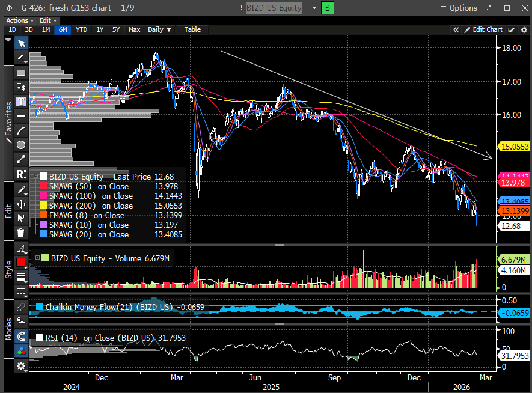Click the Edit Chart button
This screenshot has height=393, width=532.
tap(483, 29)
